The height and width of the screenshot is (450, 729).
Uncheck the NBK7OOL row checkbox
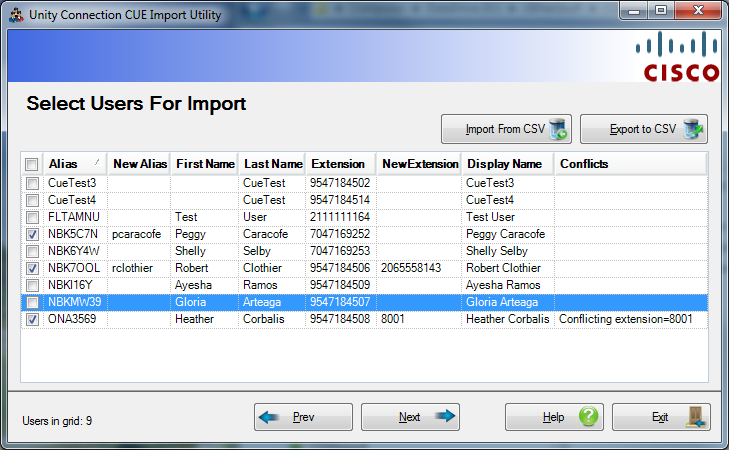[32, 268]
